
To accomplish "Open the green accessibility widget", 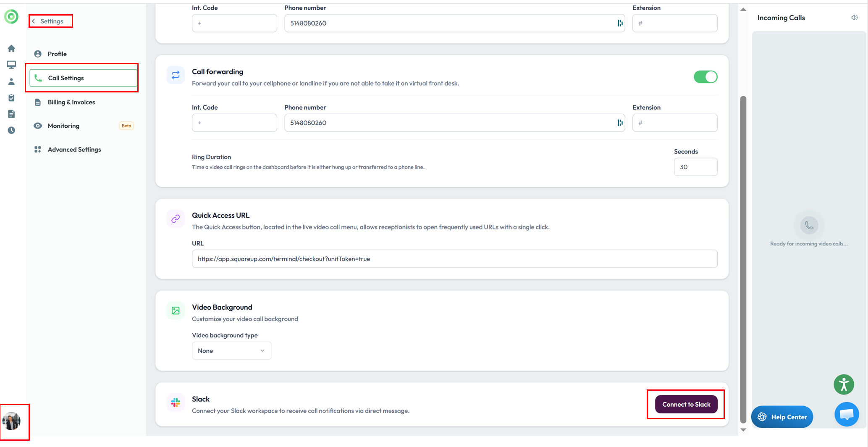I will pyautogui.click(x=844, y=384).
